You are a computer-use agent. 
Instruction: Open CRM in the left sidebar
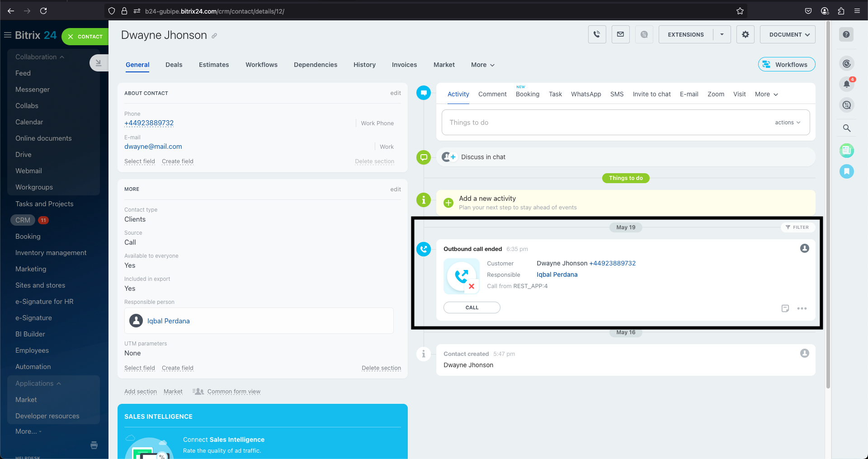(x=23, y=220)
